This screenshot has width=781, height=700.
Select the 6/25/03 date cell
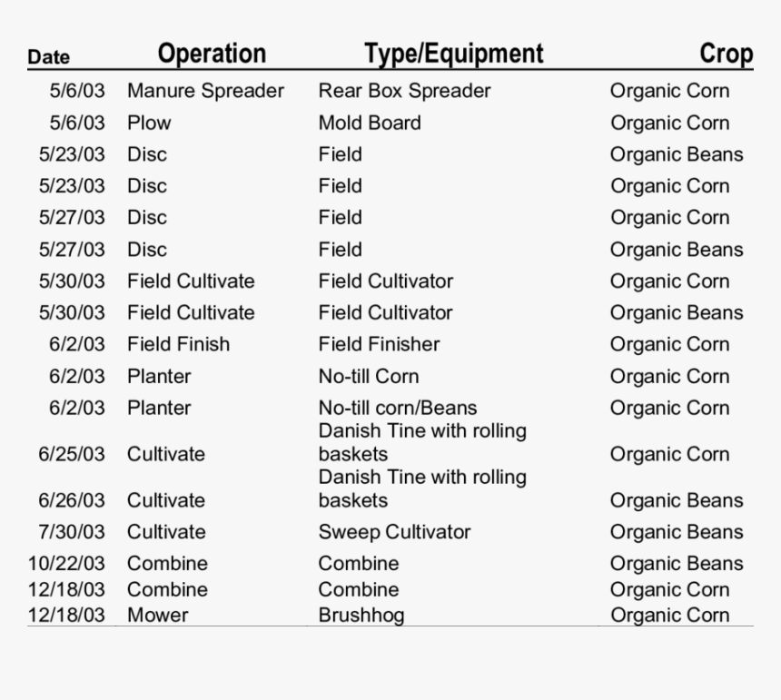coord(71,454)
